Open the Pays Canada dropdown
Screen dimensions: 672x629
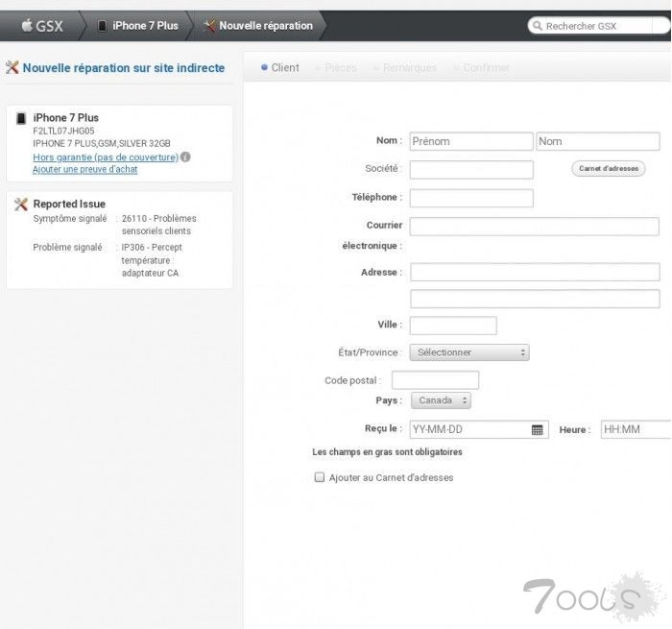click(441, 400)
